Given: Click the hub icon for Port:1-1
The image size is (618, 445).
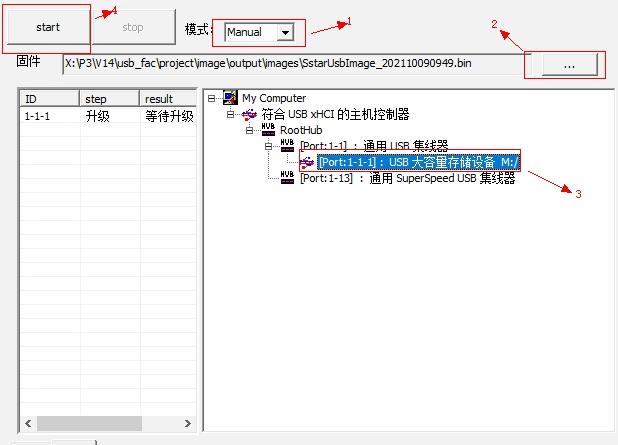Looking at the screenshot, I should click(288, 146).
